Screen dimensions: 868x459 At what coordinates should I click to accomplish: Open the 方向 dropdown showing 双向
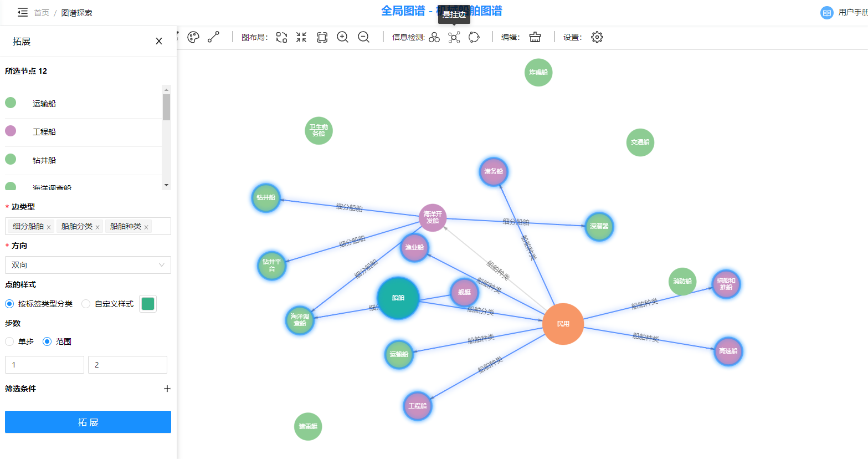coord(88,265)
